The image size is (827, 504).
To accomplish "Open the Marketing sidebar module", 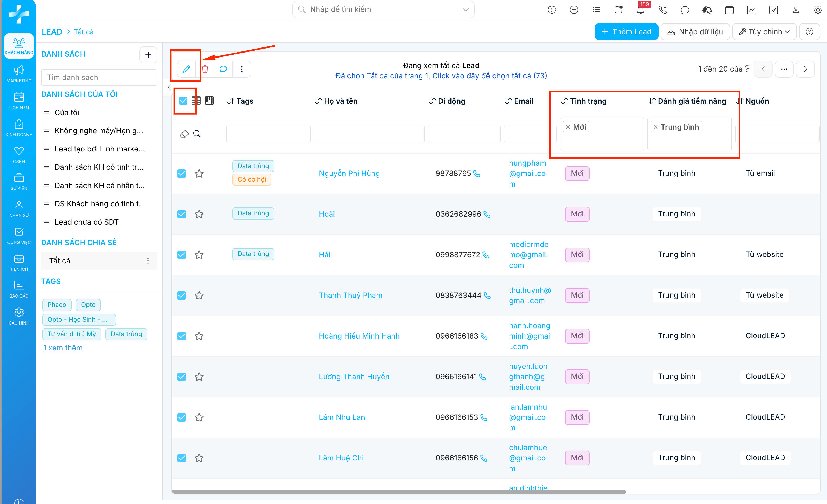I will pyautogui.click(x=19, y=74).
